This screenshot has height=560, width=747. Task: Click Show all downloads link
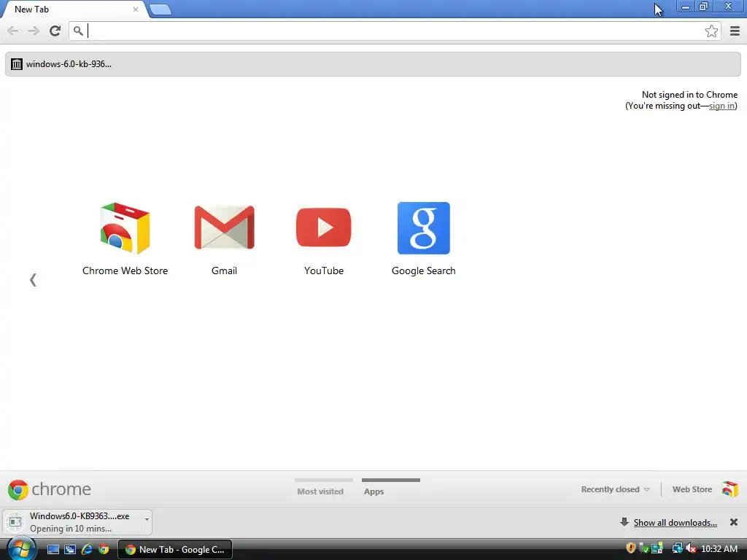click(x=675, y=522)
